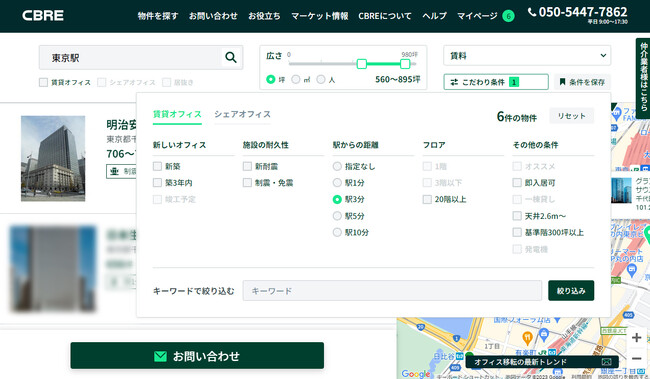
Task: Switch to the シェアオフィス tab
Action: [243, 114]
